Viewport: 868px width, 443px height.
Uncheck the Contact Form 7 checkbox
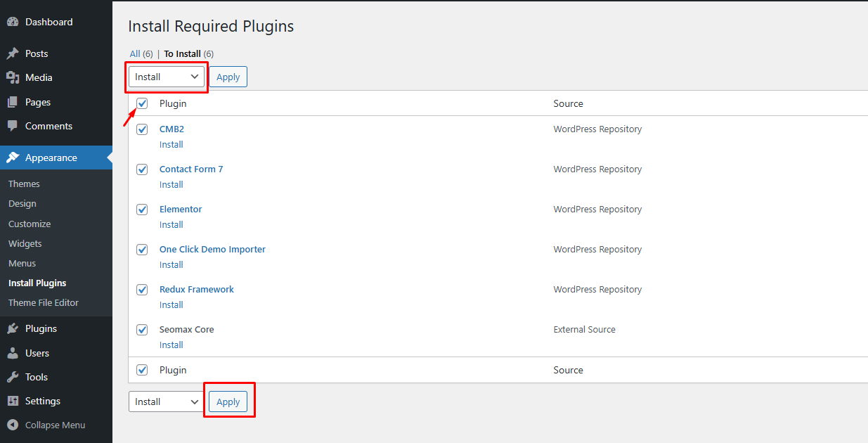pos(142,169)
